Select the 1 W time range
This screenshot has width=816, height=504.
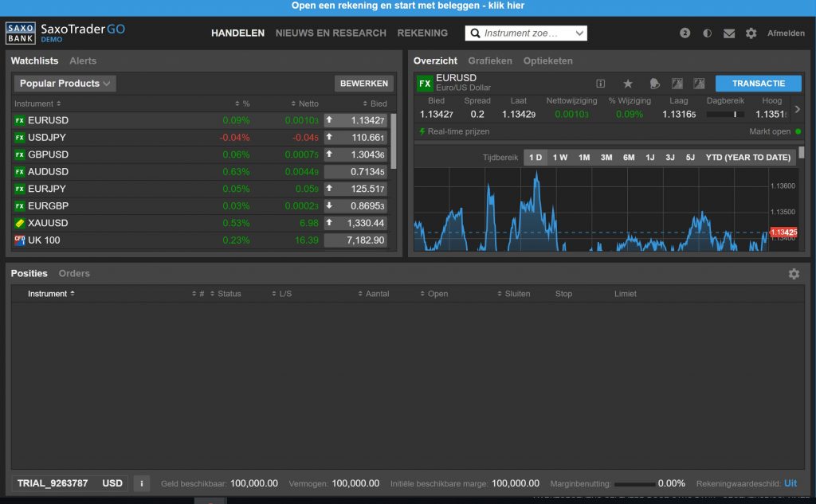pyautogui.click(x=560, y=158)
